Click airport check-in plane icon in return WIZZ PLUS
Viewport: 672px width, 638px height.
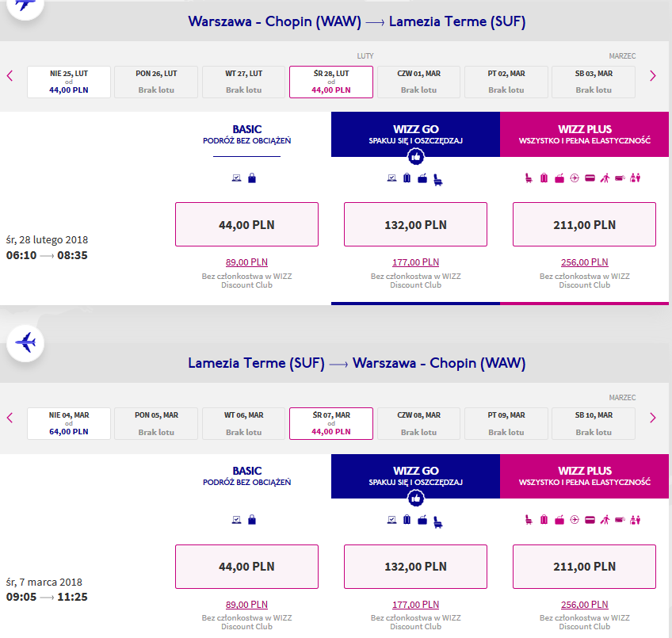(x=575, y=520)
